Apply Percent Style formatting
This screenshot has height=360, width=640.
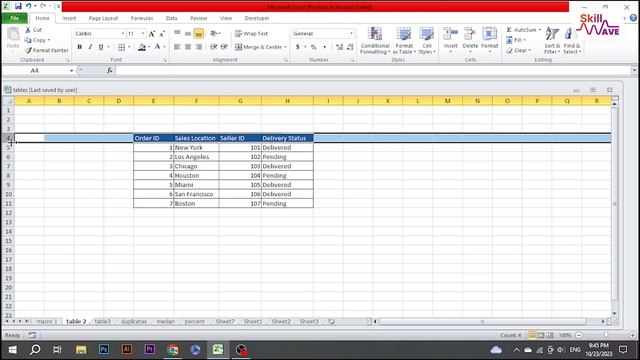coord(313,47)
